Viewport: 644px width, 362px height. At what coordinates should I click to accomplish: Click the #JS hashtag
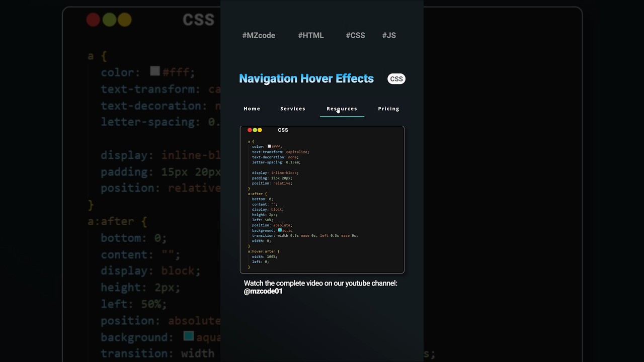pos(389,35)
